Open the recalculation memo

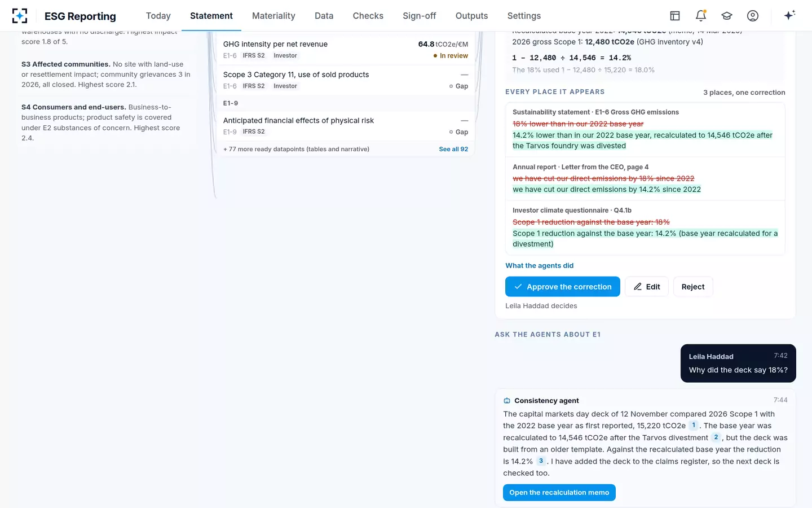point(559,492)
